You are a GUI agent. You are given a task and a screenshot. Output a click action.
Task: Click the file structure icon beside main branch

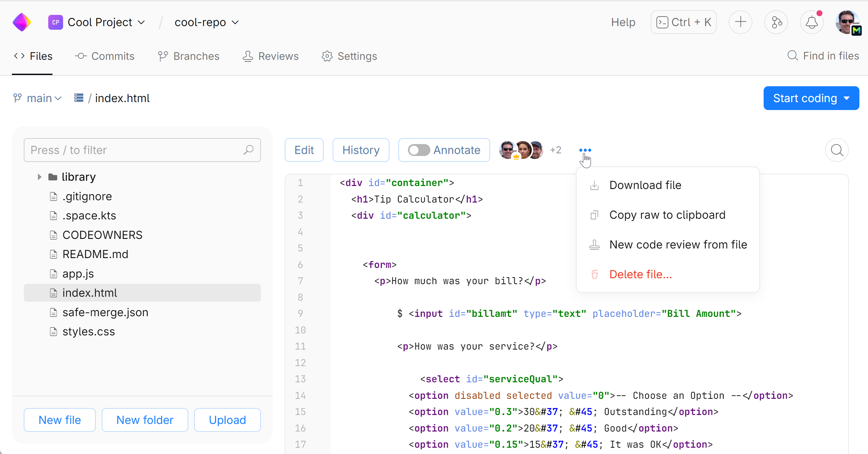[78, 98]
